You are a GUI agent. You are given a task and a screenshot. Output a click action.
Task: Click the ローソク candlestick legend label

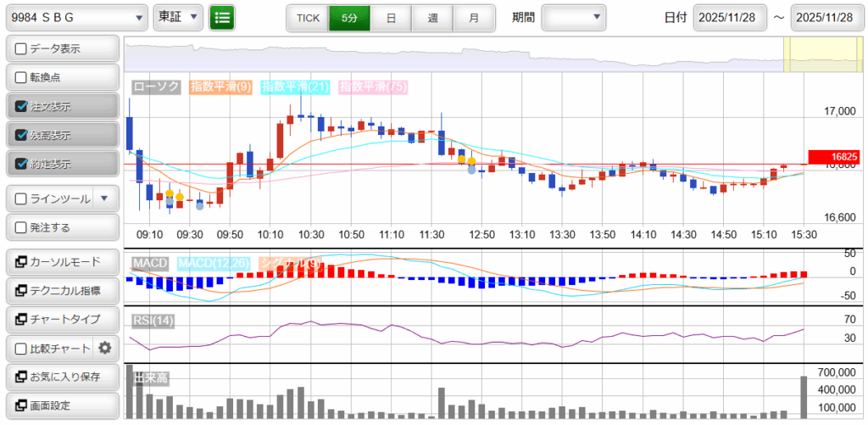click(157, 87)
